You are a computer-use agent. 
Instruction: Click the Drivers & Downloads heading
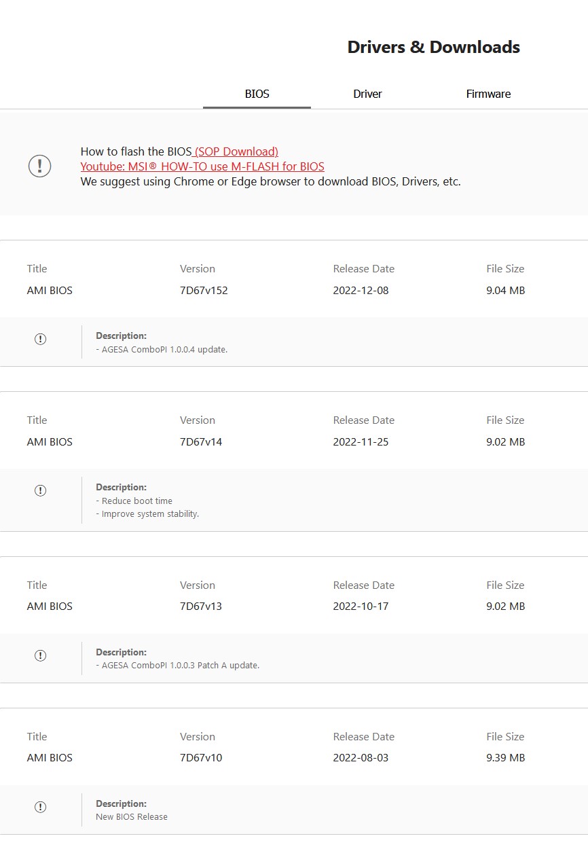pos(433,48)
